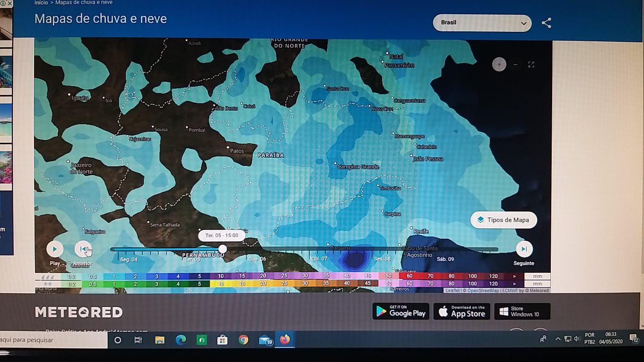644x362 pixels.
Task: Click the Get it on Google Play badge
Action: pos(401,312)
